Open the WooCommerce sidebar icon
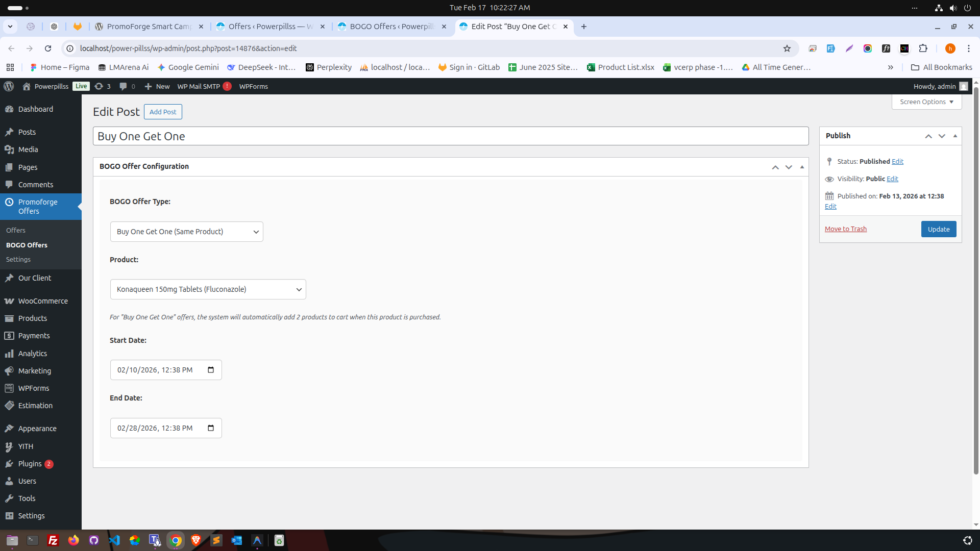980x551 pixels. [x=10, y=301]
